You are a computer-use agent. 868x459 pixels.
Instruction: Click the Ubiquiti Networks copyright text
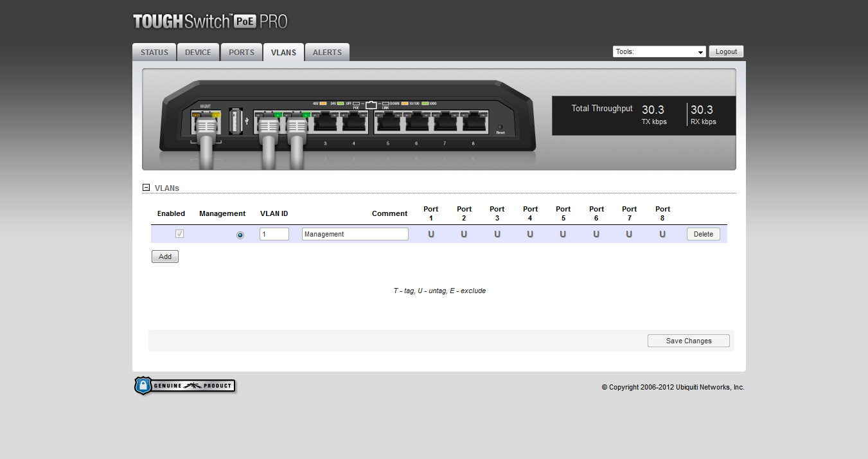[673, 387]
